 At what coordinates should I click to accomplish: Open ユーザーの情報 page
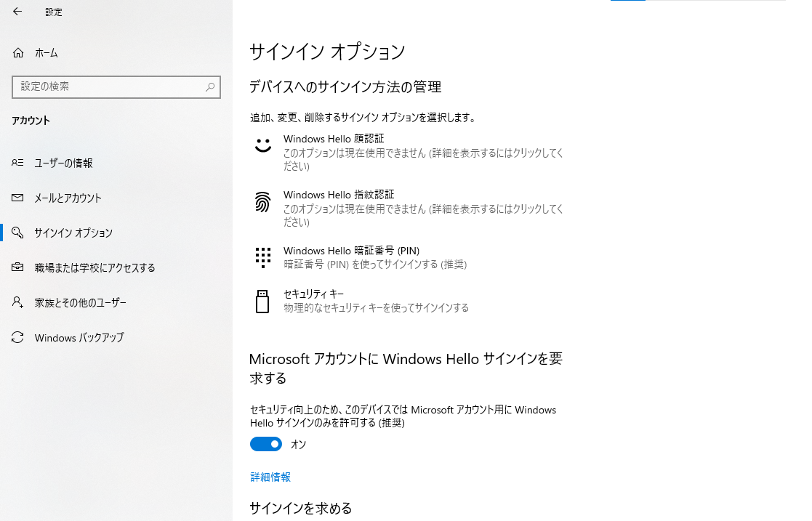(x=116, y=163)
